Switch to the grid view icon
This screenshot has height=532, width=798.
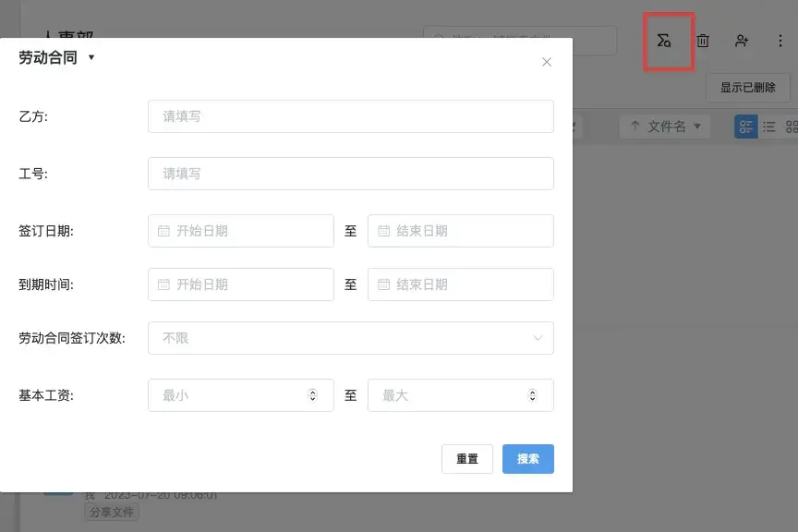(792, 127)
